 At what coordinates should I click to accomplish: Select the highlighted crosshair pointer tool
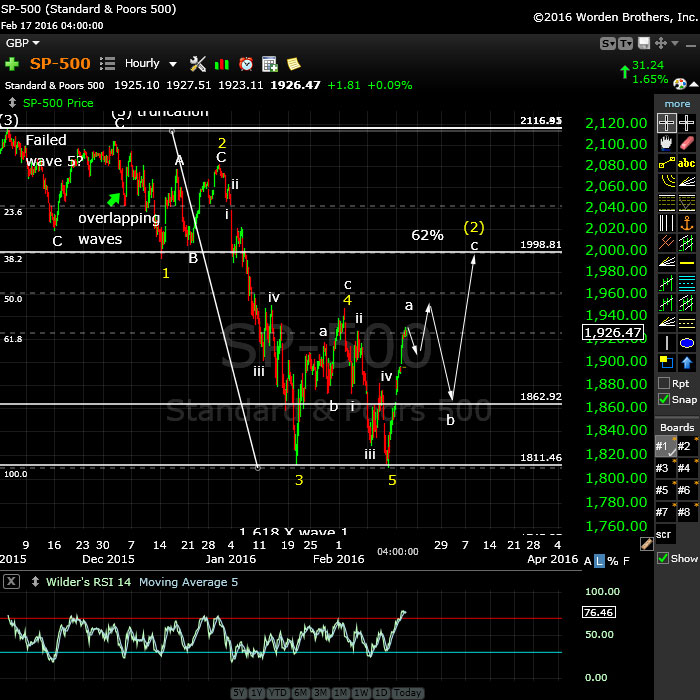tap(666, 123)
